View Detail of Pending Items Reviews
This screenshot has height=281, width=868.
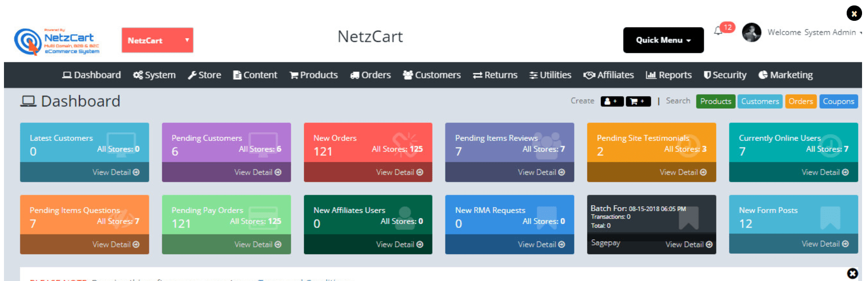[x=541, y=172]
